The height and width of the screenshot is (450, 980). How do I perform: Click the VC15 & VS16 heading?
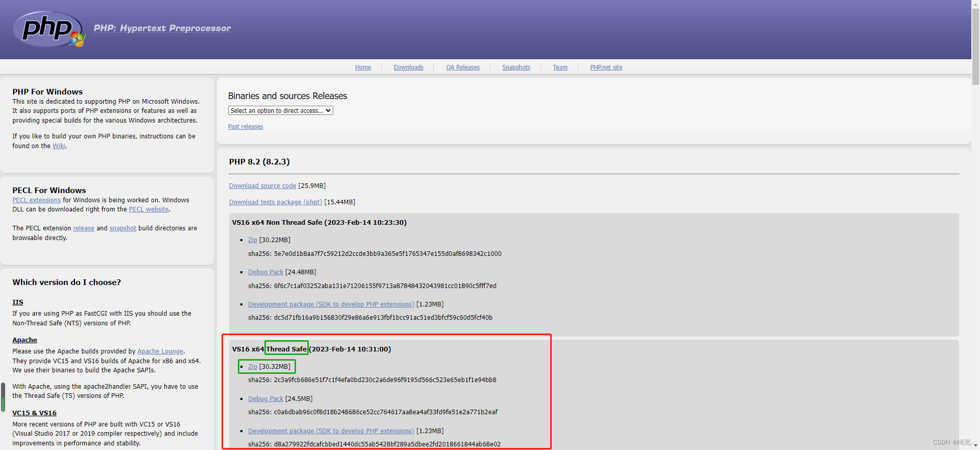(35, 413)
